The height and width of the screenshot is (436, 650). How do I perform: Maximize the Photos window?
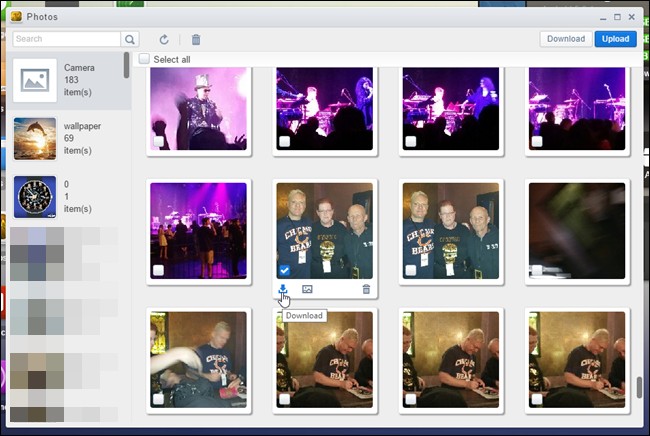point(617,17)
